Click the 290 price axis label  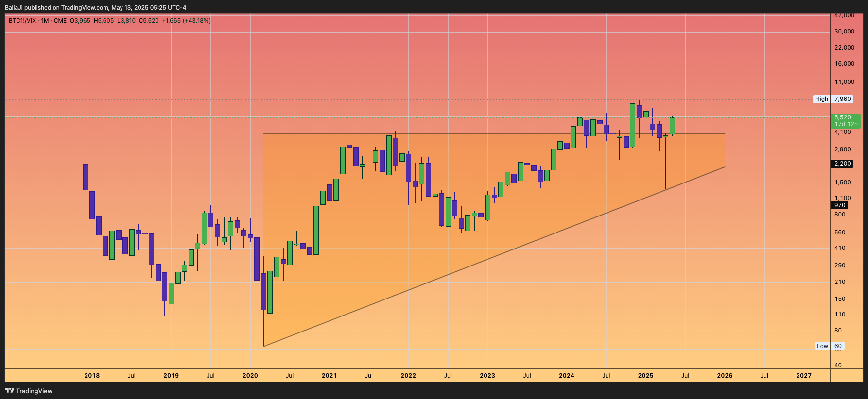(840, 266)
